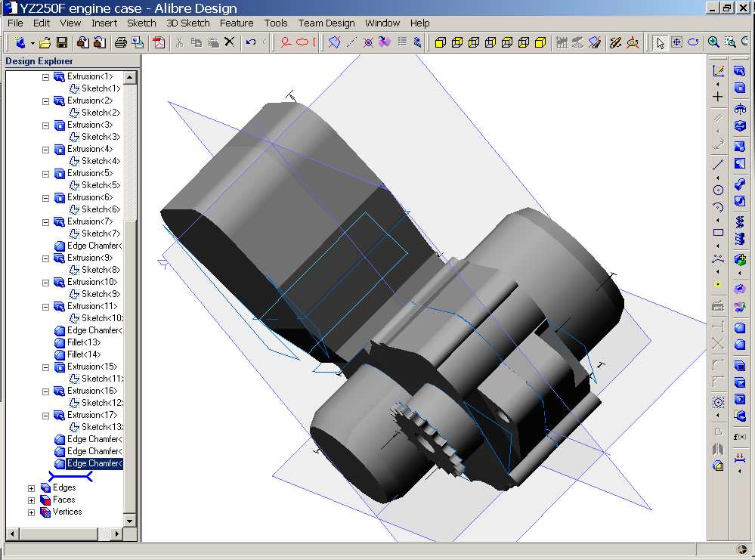Click the Fillet feature icon
This screenshot has width=755, height=560.
740,328
